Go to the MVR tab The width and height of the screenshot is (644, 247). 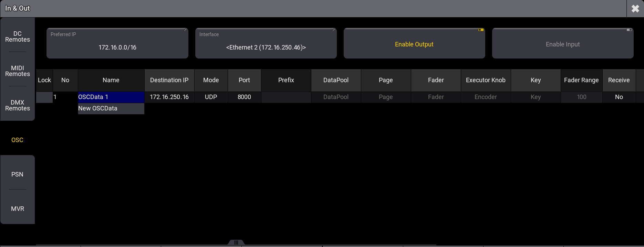pos(18,208)
